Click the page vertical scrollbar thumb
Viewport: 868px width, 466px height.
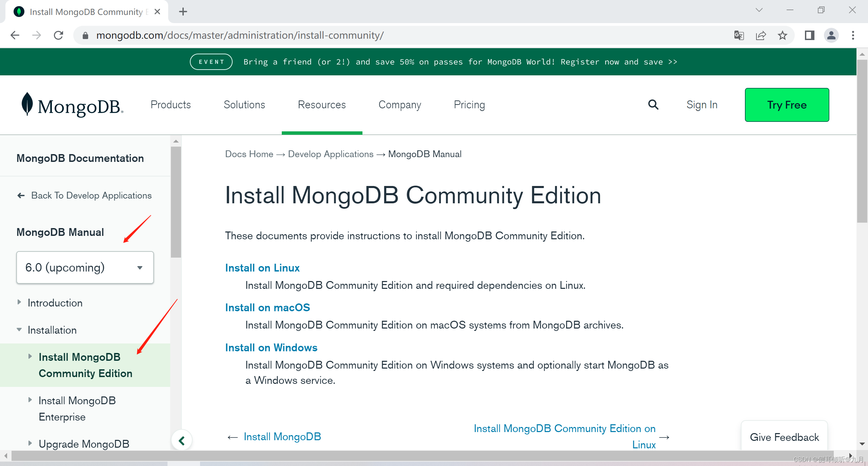pyautogui.click(x=862, y=141)
